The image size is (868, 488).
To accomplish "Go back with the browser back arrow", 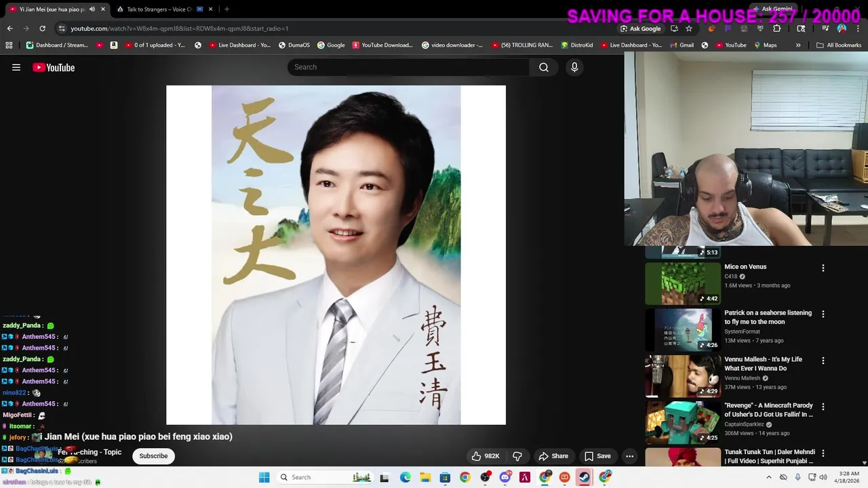I will pyautogui.click(x=9, y=28).
